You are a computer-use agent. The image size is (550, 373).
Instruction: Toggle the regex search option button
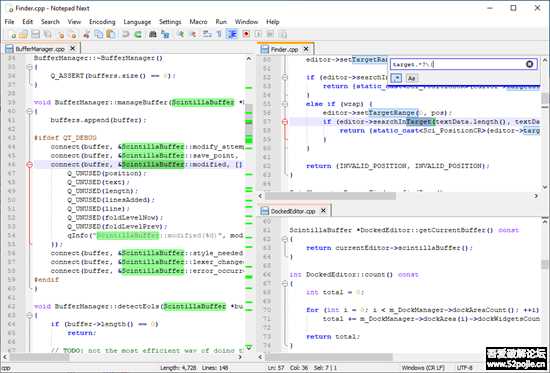396,78
